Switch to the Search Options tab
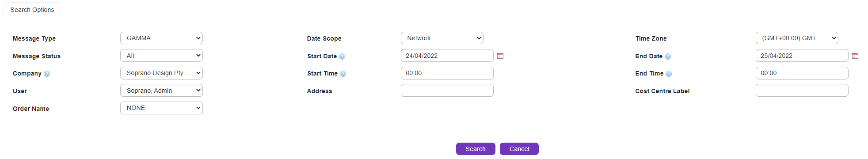 click(32, 10)
